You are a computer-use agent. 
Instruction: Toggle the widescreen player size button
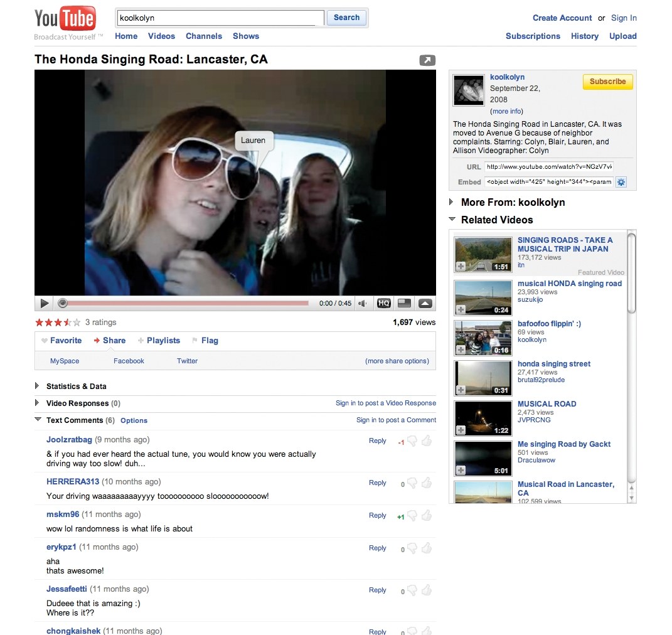pyautogui.click(x=404, y=303)
